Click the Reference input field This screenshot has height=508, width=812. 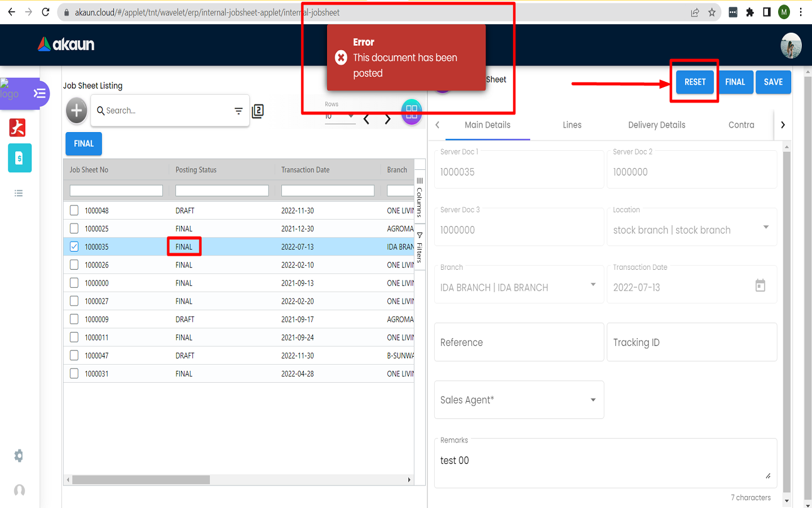click(x=519, y=343)
